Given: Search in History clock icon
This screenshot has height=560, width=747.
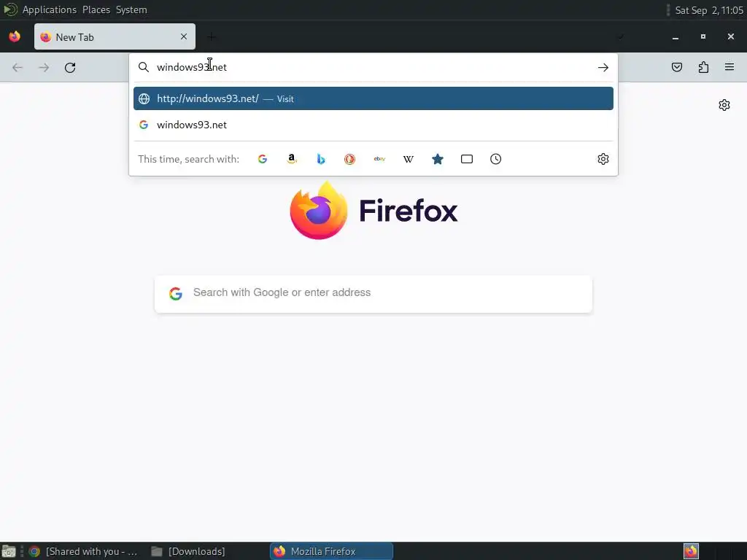Looking at the screenshot, I should coord(495,159).
